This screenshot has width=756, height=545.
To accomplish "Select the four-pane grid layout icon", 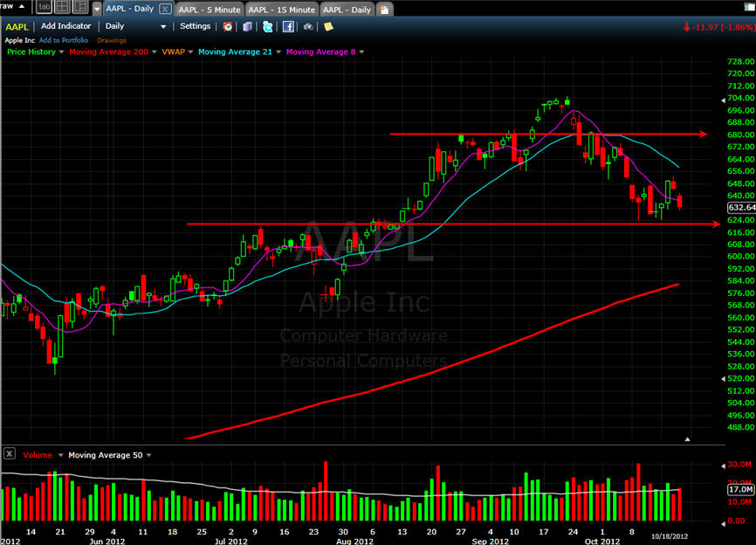I will pos(62,7).
